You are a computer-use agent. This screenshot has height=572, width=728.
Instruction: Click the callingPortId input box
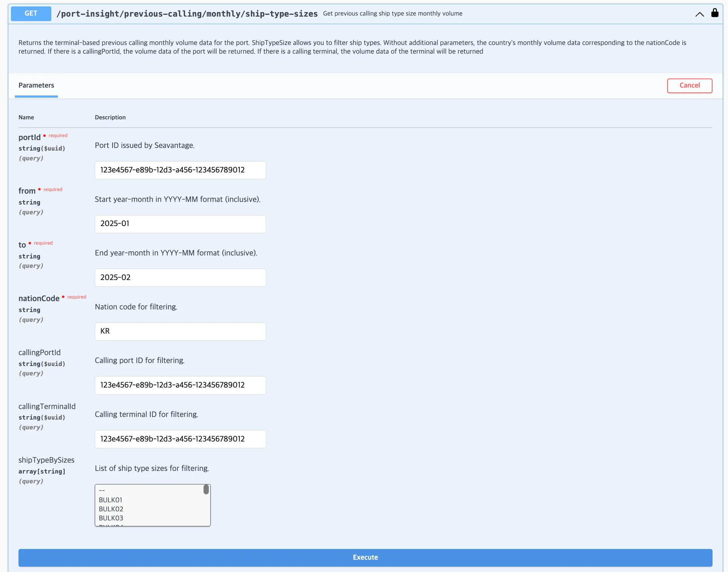(180, 385)
